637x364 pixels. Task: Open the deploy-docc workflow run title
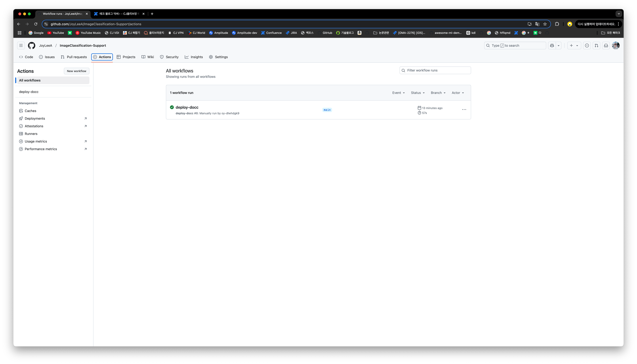[x=187, y=107]
